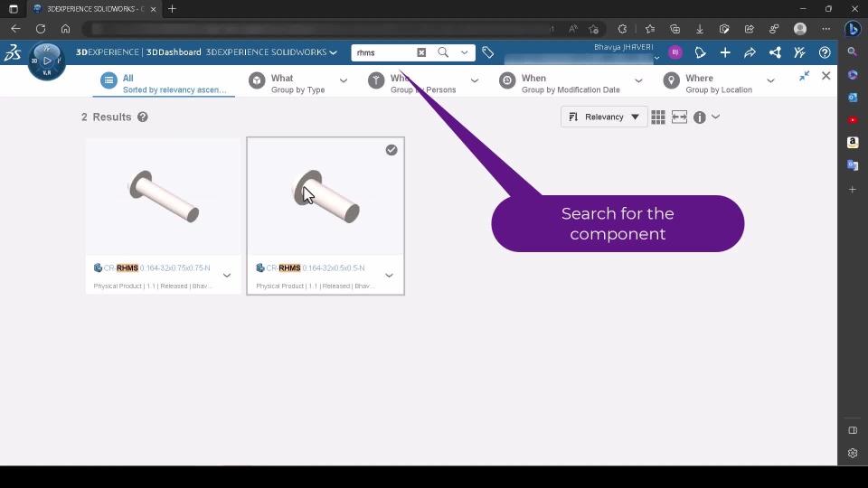Click the results help question icon
Screen dimensions: 868x488
[143, 117]
